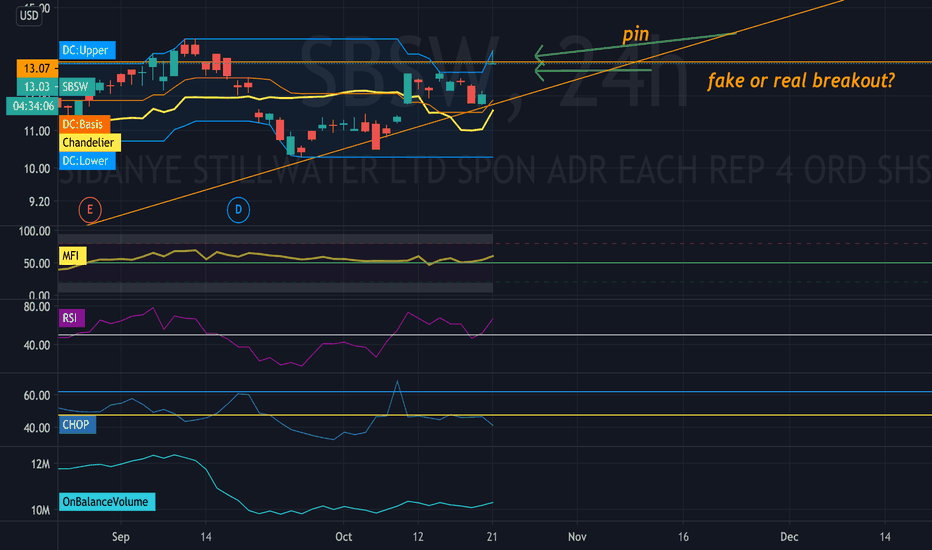This screenshot has height=550, width=932.
Task: Select the OnBalanceVolume indicator label
Action: pyautogui.click(x=106, y=502)
